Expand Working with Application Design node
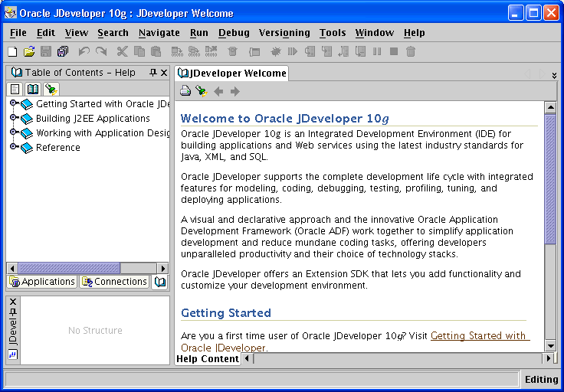Image resolution: width=564 pixels, height=392 pixels. point(13,132)
